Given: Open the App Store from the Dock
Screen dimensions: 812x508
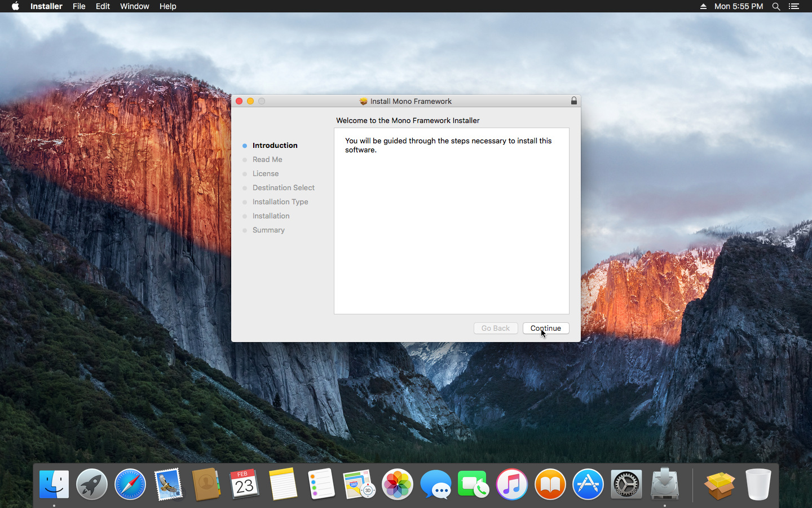Looking at the screenshot, I should [588, 485].
